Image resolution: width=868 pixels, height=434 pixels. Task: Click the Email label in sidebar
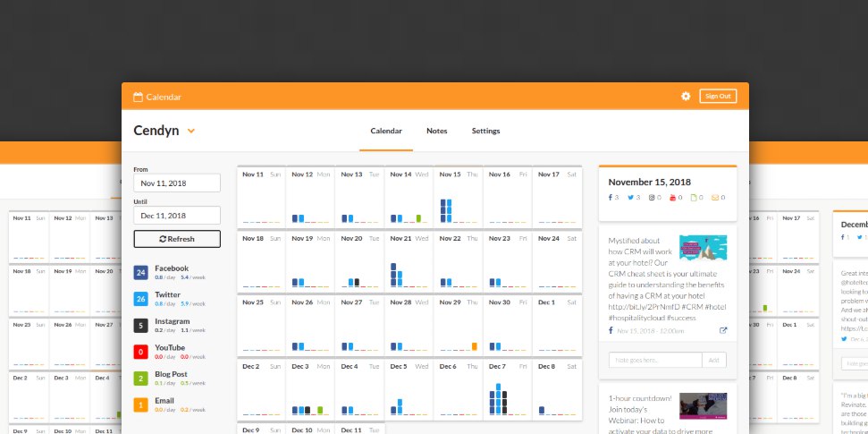pos(164,401)
